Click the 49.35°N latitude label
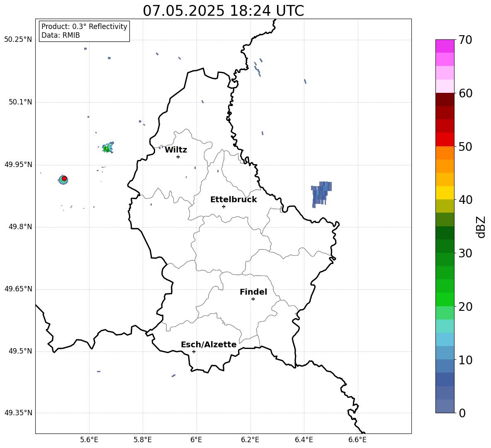The width and height of the screenshot is (491, 448). pos(18,413)
